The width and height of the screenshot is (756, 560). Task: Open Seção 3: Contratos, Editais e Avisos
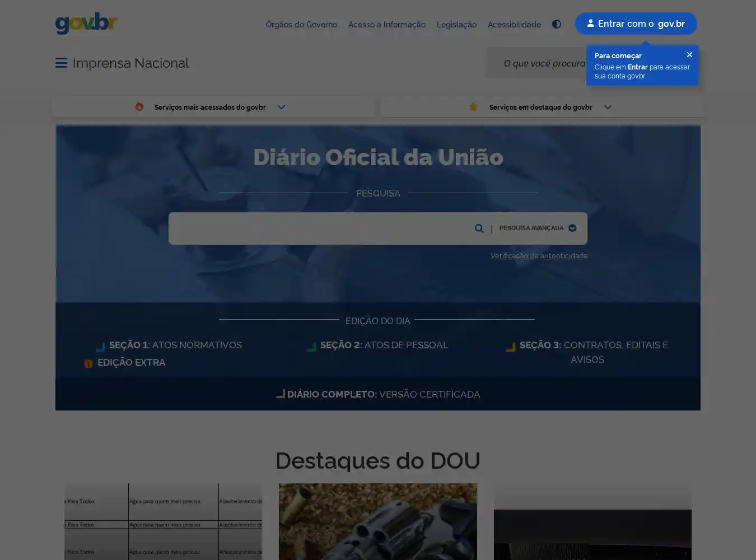(594, 352)
